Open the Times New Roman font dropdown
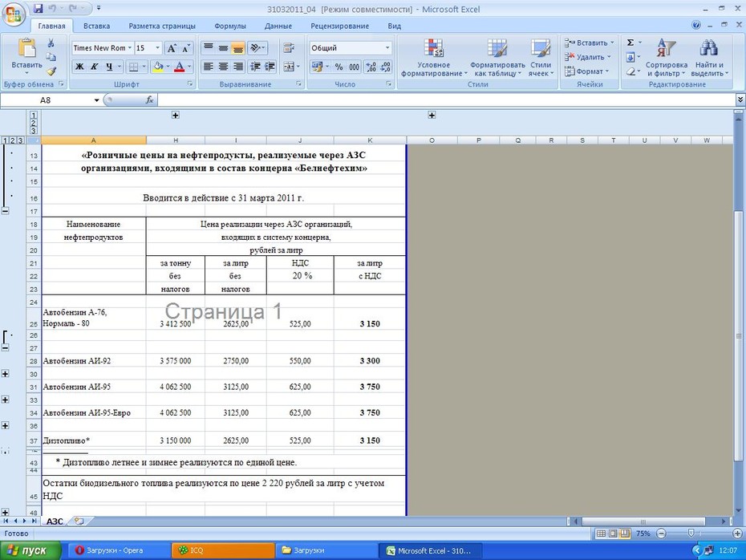746x560 pixels. [129, 48]
